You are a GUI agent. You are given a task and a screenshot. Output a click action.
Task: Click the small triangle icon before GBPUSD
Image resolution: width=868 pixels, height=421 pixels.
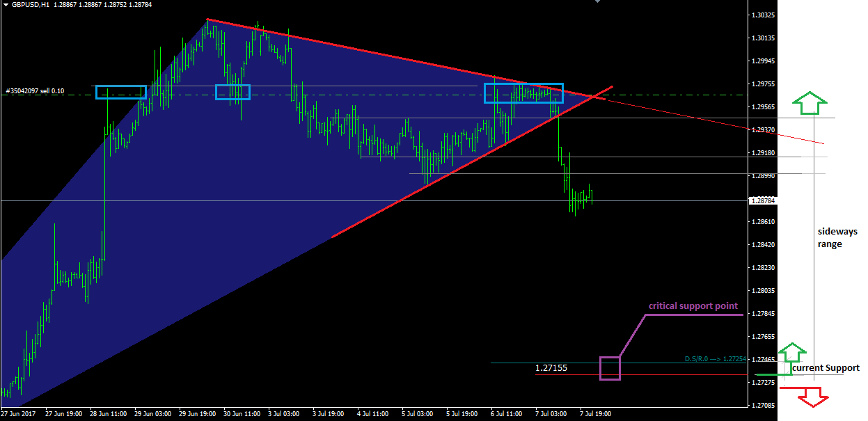click(6, 4)
